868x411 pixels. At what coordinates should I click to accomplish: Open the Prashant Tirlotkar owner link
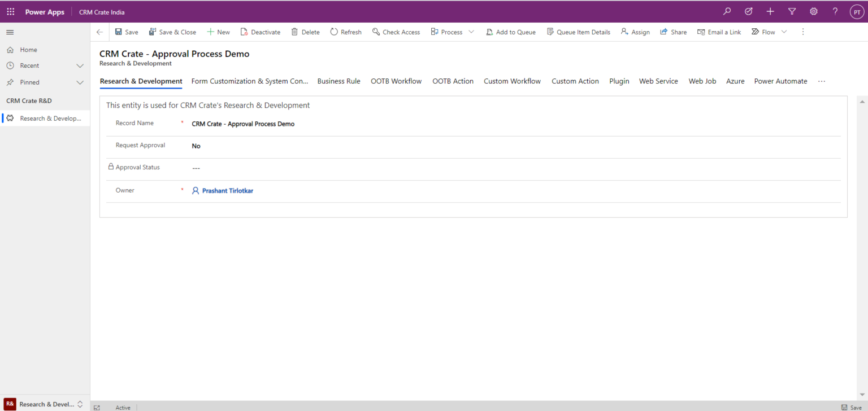coord(228,190)
